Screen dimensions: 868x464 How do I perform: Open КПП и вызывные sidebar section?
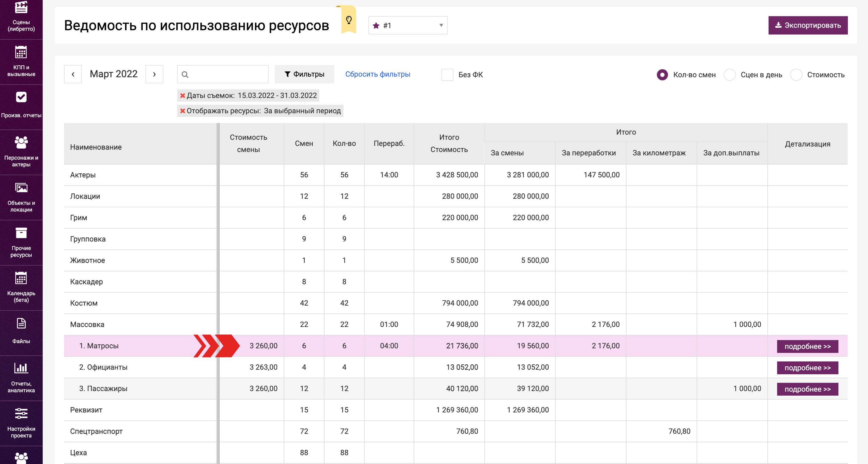(x=21, y=62)
